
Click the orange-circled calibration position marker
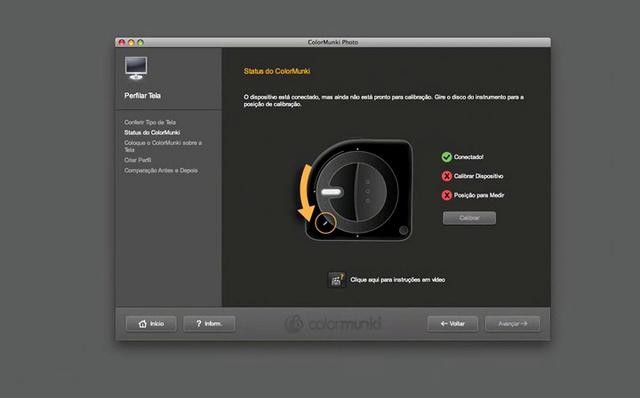pos(325,223)
